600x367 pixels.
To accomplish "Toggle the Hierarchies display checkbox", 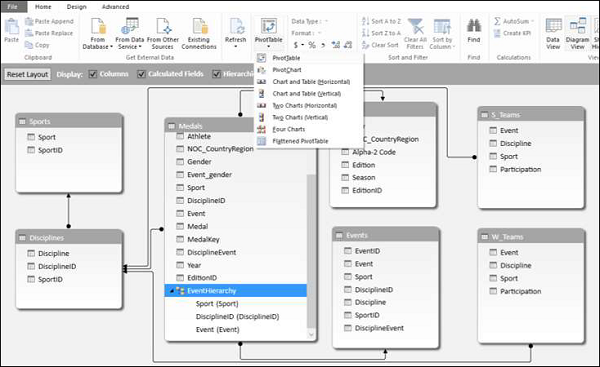I will (216, 74).
